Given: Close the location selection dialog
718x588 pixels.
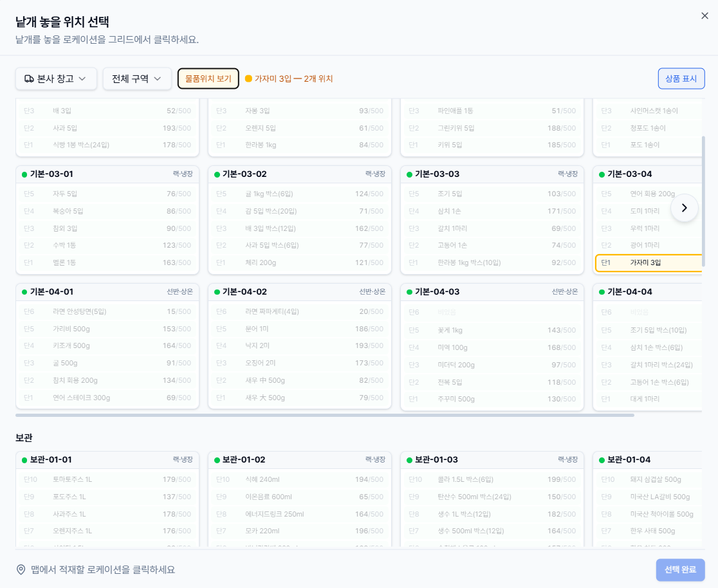Looking at the screenshot, I should pyautogui.click(x=704, y=15).
